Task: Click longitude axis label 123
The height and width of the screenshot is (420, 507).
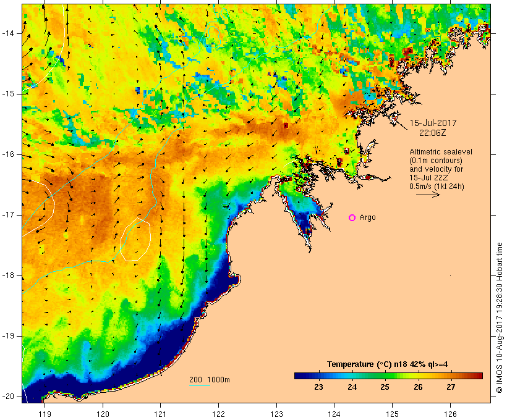Action: 276,414
